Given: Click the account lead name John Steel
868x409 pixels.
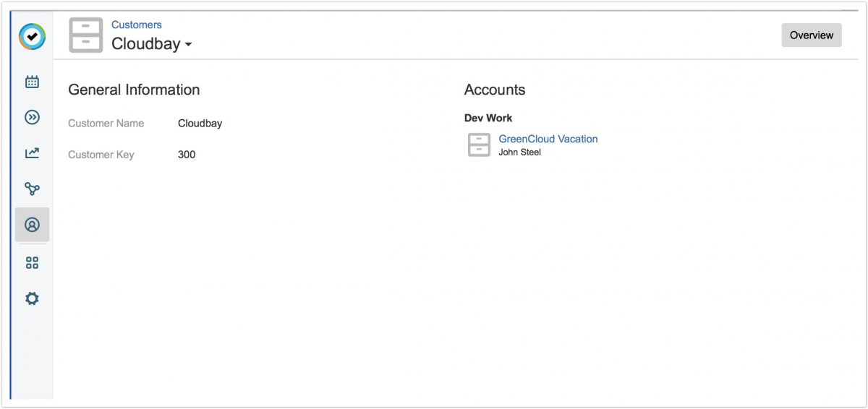Looking at the screenshot, I should pyautogui.click(x=519, y=152).
